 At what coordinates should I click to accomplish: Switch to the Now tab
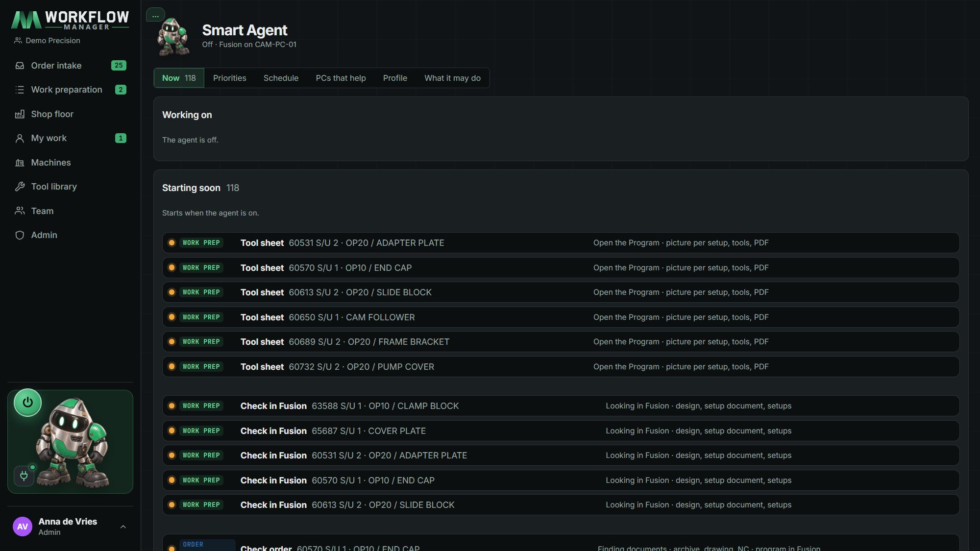tap(179, 78)
